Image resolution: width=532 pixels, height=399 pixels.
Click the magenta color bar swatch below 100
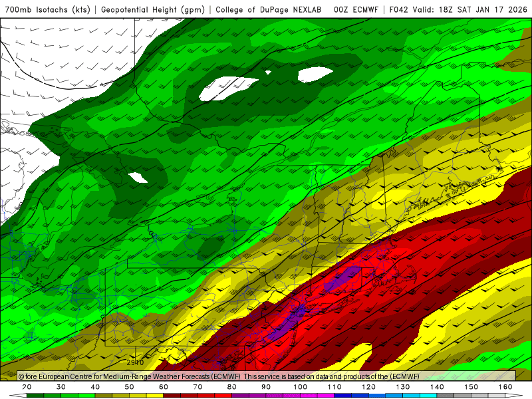[x=309, y=396]
